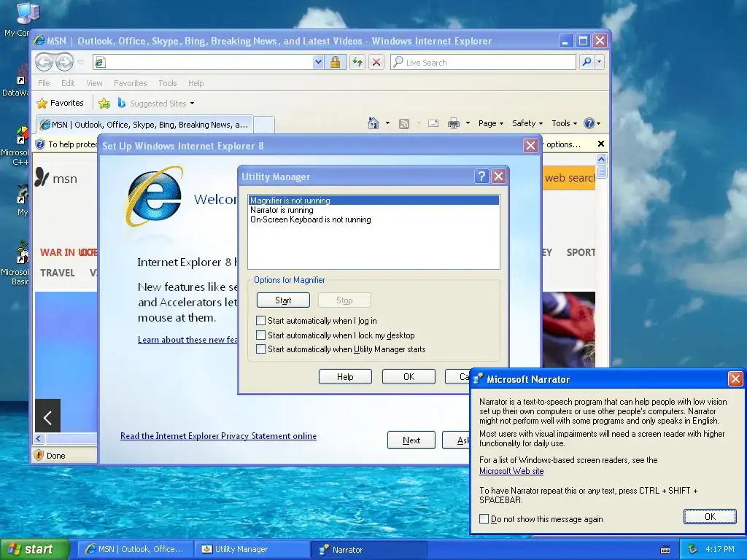Dismiss the information bar with X

point(601,144)
